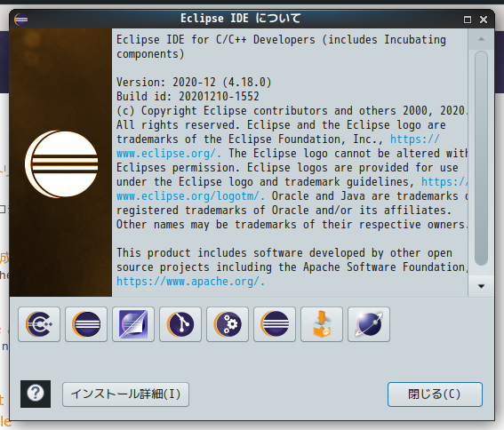504x430 pixels.
Task: Click the 'Build id: 20201210-1552' text
Action: pos(188,97)
